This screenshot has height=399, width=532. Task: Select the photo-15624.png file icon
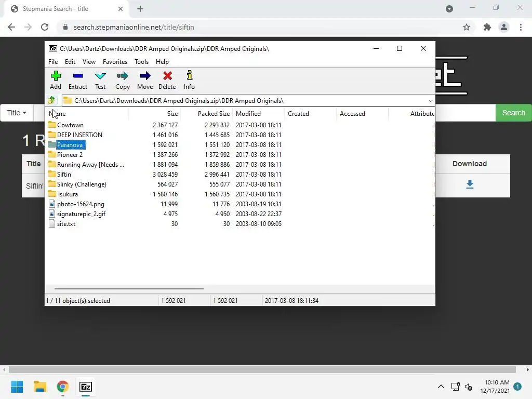tap(51, 204)
